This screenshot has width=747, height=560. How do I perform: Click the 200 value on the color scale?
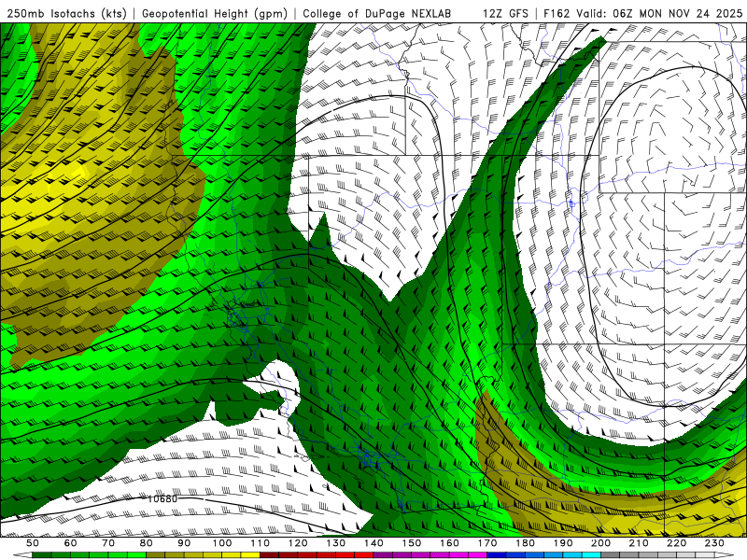click(600, 543)
